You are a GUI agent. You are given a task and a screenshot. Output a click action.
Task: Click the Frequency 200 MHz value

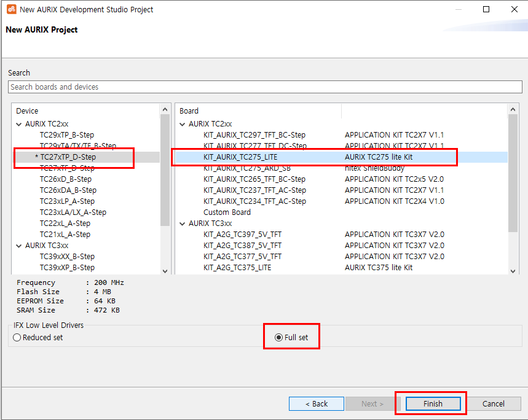pyautogui.click(x=109, y=282)
